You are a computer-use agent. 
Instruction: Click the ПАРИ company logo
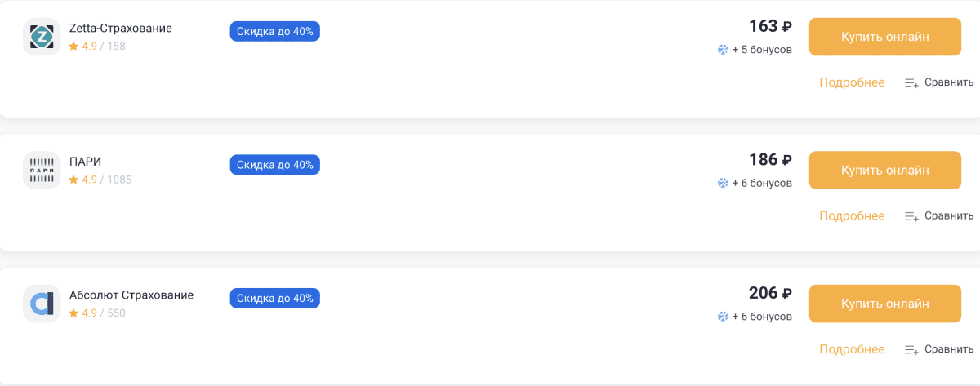[x=42, y=171]
